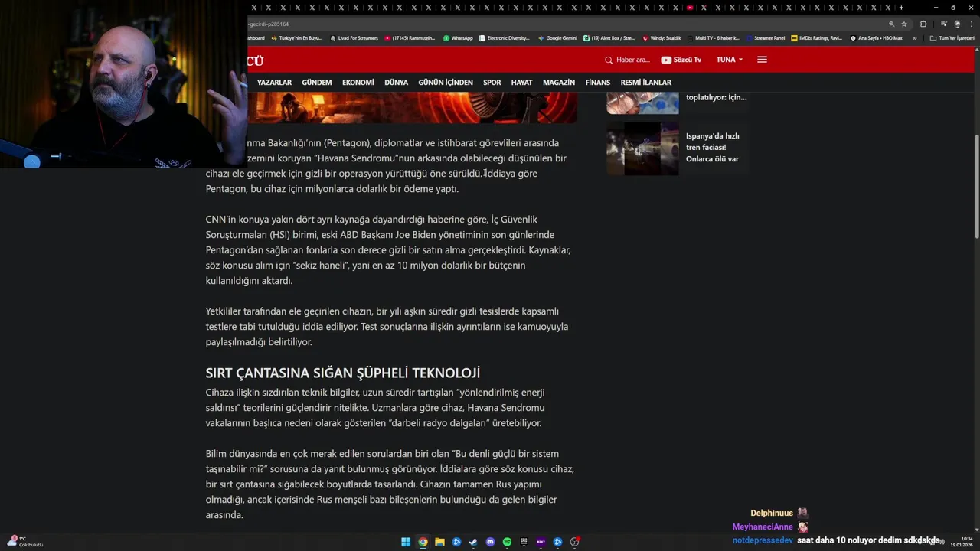Open the IMDb: Ratings, Revi... bookmark
Screen dimensions: 980x551
tap(816, 38)
